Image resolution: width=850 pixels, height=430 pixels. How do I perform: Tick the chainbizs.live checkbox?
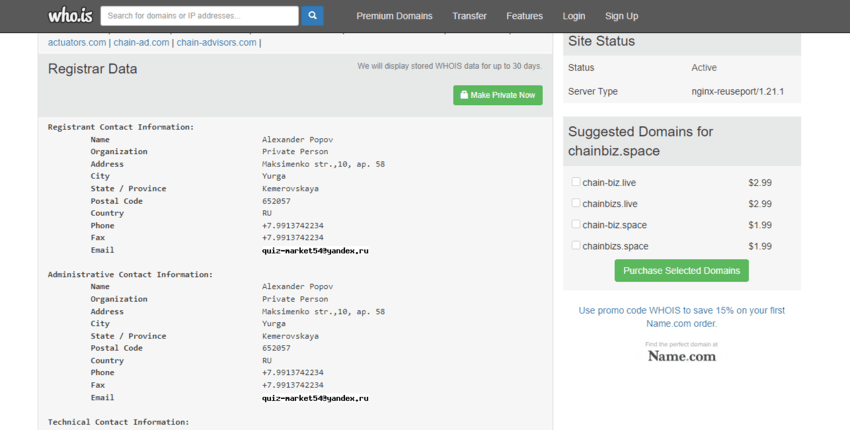tap(576, 203)
